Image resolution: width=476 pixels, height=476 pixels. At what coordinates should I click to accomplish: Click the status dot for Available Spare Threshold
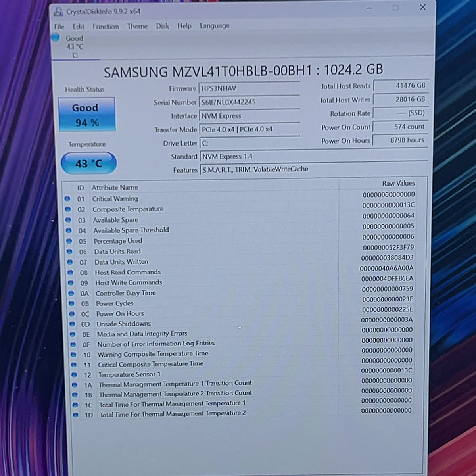coord(69,230)
